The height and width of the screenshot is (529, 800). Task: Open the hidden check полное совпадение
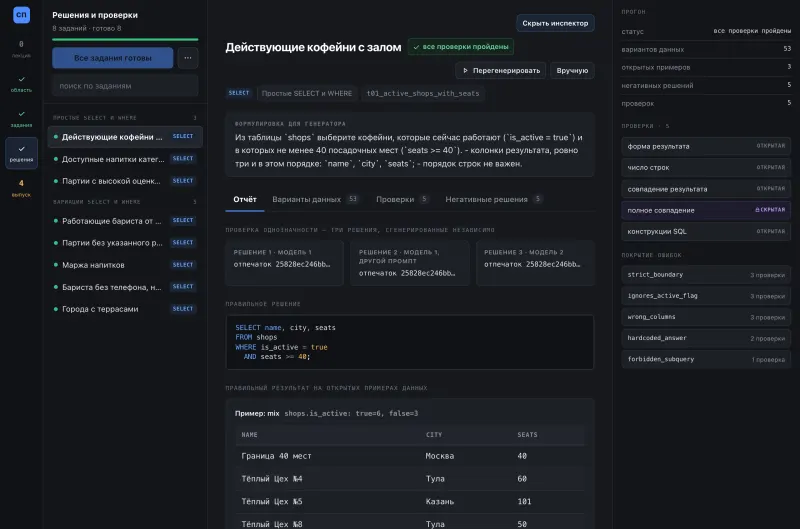coord(706,210)
